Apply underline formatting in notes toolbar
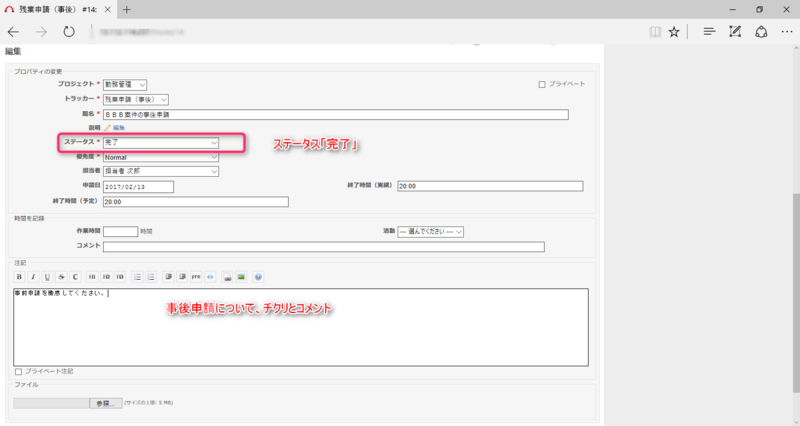800x426 pixels. coord(47,277)
